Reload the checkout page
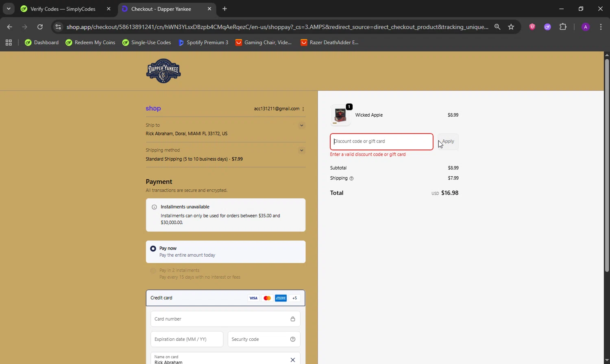This screenshot has height=364, width=610. coord(40,27)
